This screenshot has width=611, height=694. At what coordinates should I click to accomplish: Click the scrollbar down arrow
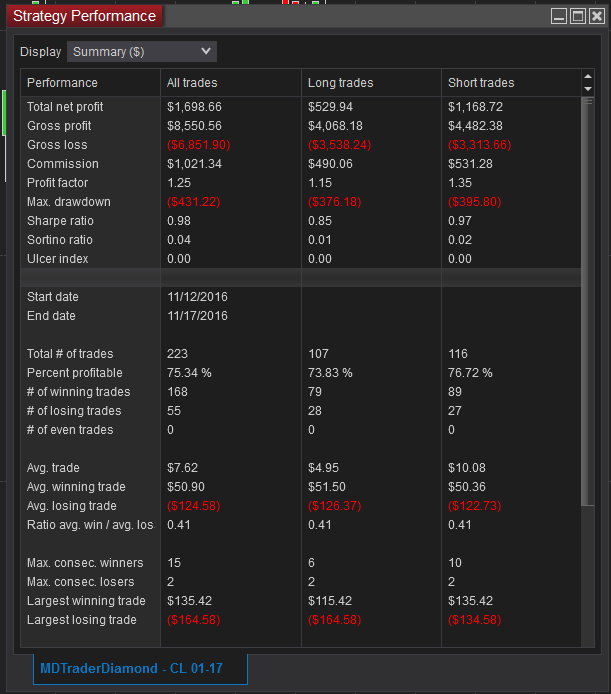coord(588,89)
